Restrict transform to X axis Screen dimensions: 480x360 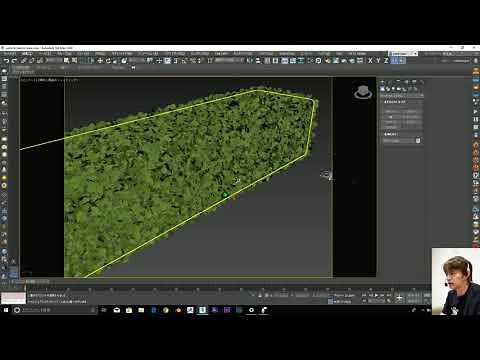point(370,61)
